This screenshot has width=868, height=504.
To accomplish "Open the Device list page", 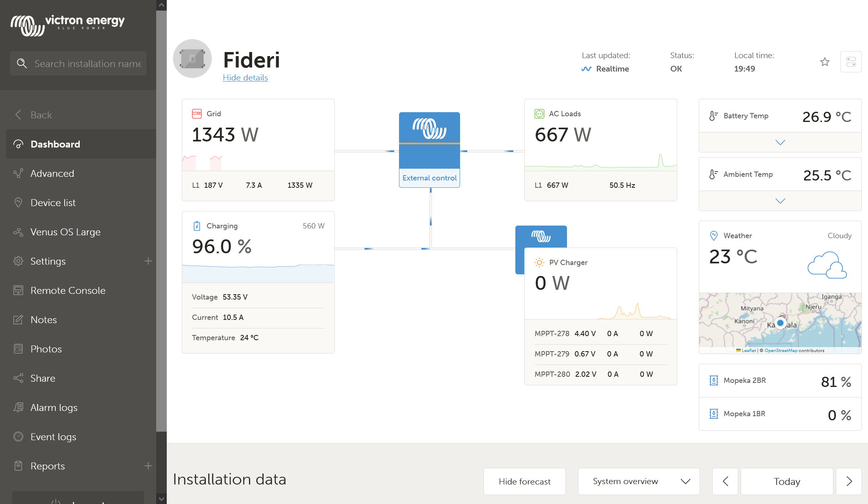I will pyautogui.click(x=53, y=203).
